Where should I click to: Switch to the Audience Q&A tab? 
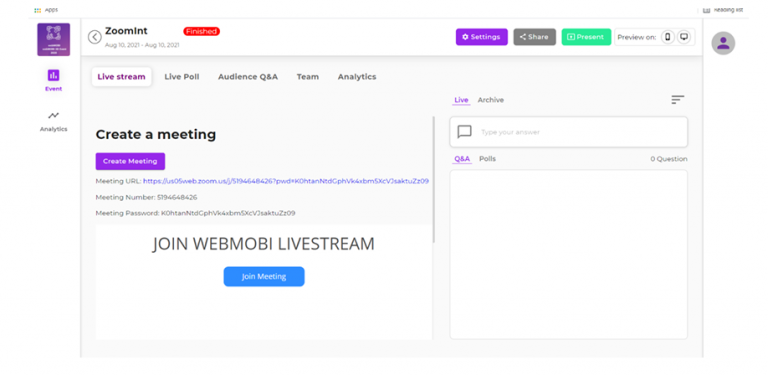tap(248, 77)
